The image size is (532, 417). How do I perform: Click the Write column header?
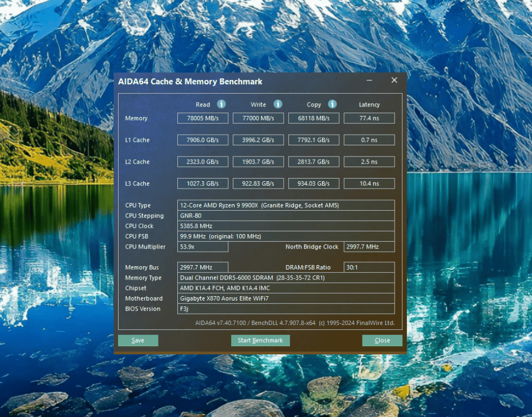(258, 105)
